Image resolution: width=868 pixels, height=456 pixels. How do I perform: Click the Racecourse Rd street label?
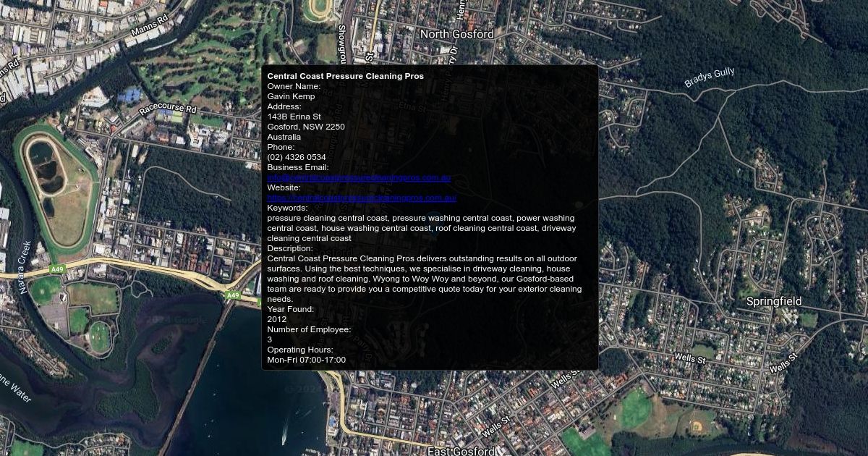click(x=168, y=109)
